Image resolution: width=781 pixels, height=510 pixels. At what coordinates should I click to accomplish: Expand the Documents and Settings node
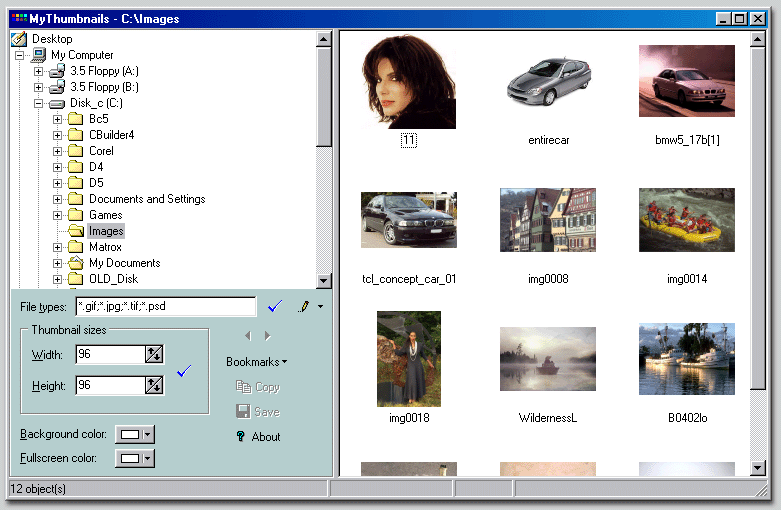tap(57, 199)
